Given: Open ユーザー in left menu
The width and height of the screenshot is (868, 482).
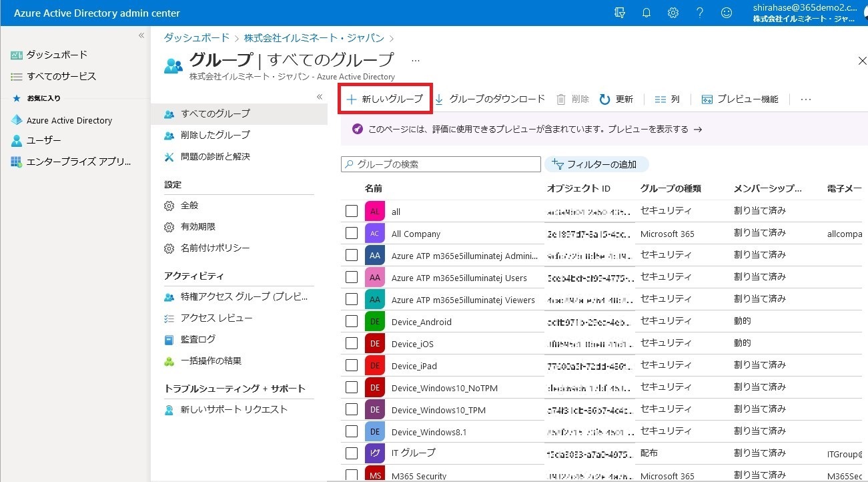Looking at the screenshot, I should pos(36,141).
